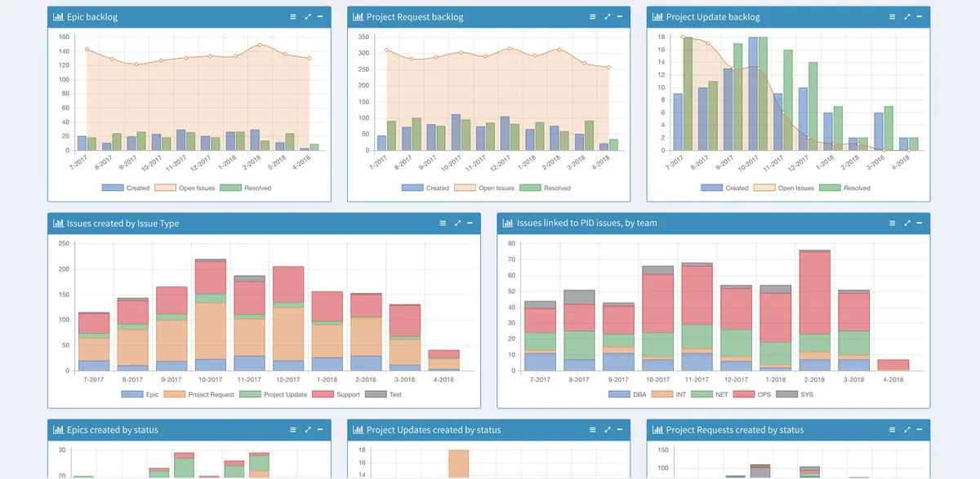
Task: Hide Test series in Issue Type chart legend
Action: click(383, 394)
